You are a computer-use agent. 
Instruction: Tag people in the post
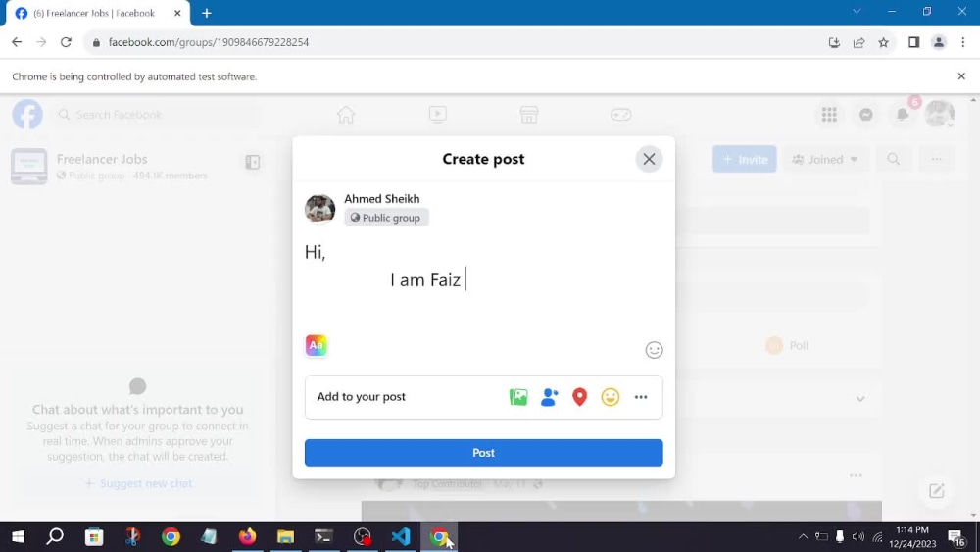click(550, 397)
